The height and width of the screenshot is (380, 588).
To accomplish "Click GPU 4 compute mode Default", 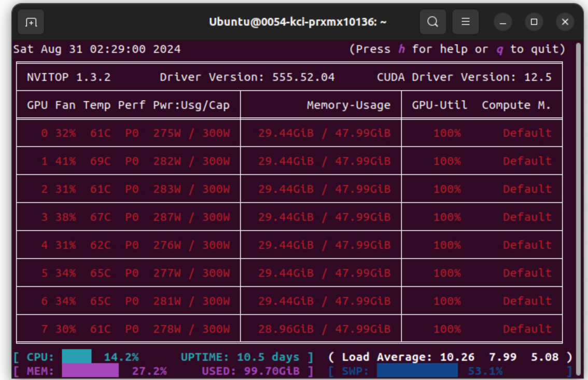I will [527, 245].
